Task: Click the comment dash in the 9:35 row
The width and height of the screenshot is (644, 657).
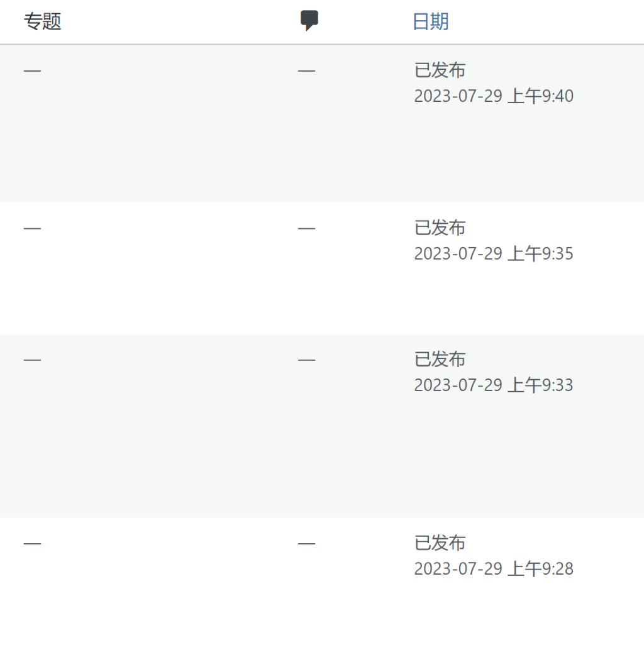Action: pyautogui.click(x=306, y=228)
